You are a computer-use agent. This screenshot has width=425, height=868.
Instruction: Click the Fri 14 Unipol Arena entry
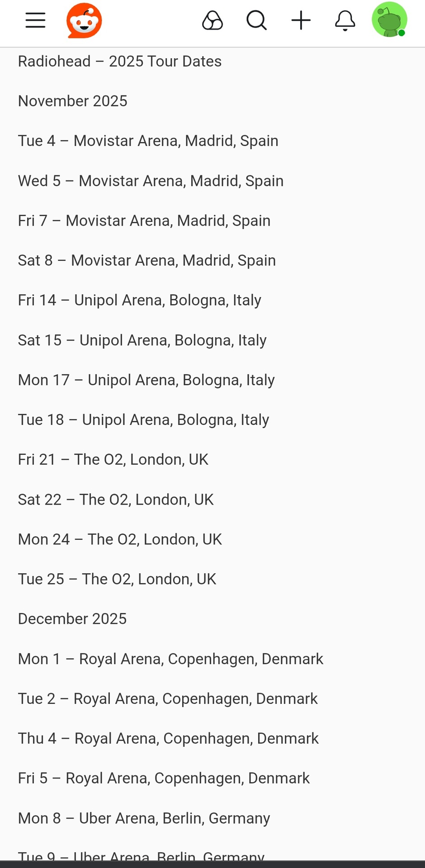[139, 300]
